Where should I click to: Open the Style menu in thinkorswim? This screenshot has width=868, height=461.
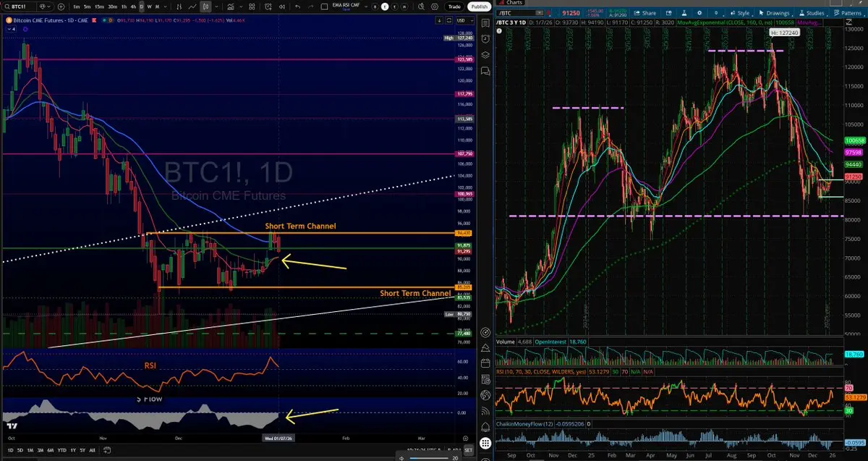point(741,13)
